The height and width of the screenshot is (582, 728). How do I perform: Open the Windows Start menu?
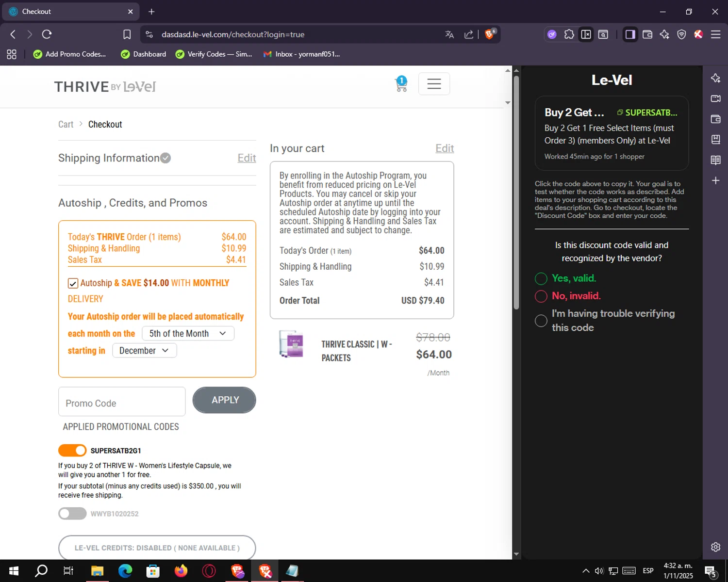click(14, 571)
